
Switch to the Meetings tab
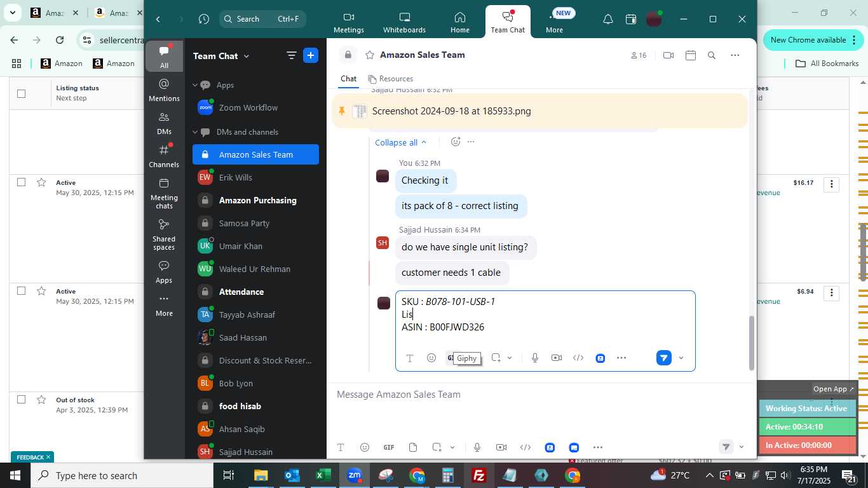pos(349,22)
